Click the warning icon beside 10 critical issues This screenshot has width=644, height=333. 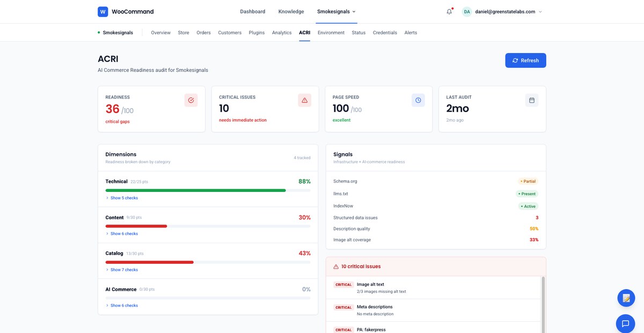pos(336,267)
